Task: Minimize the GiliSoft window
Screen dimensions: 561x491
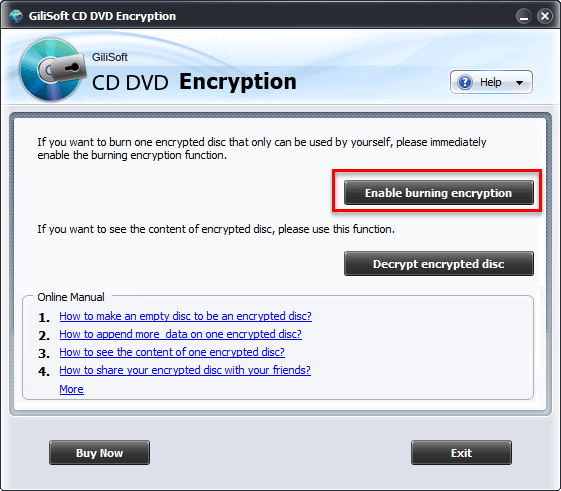Action: tap(524, 16)
